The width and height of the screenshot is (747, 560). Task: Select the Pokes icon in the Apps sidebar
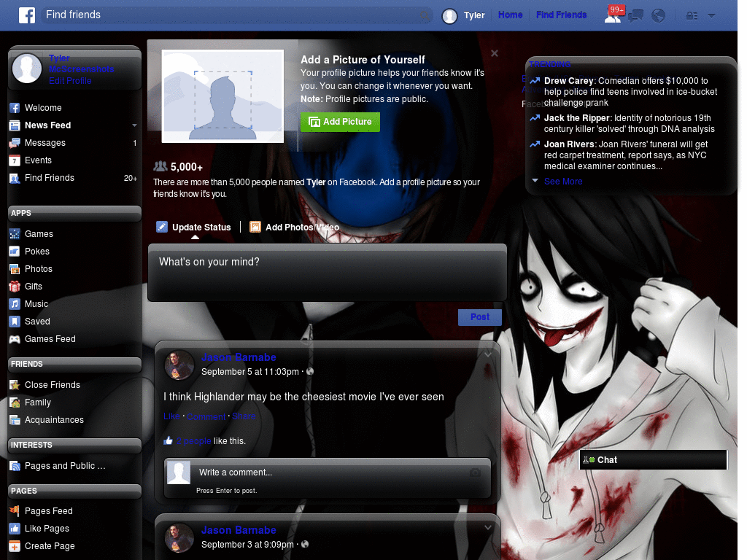coord(16,252)
